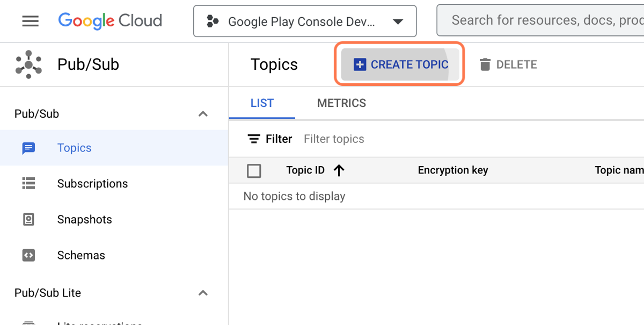644x325 pixels.
Task: Click the Pub/Sub product title
Action: click(88, 64)
